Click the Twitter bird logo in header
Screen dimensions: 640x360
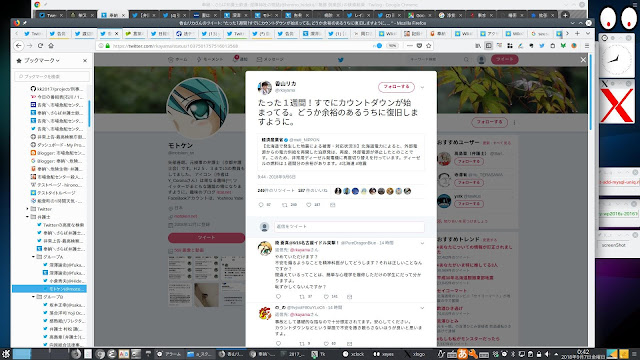(x=341, y=60)
